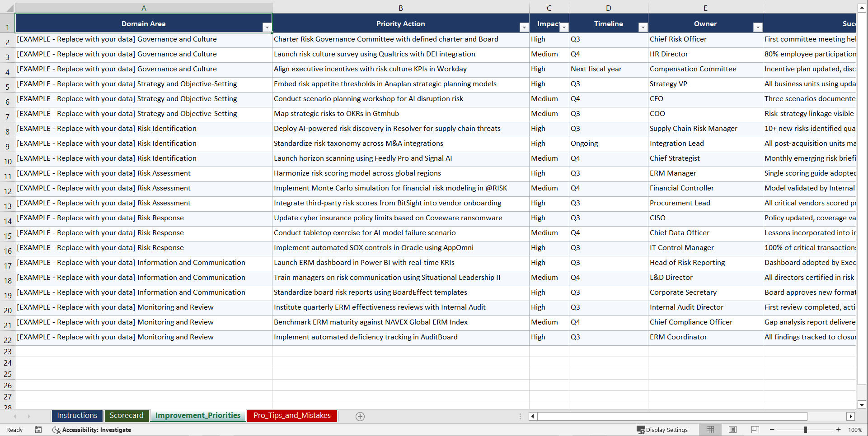868x436 pixels.
Task: Click Zoom In plus icon
Action: [x=838, y=430]
